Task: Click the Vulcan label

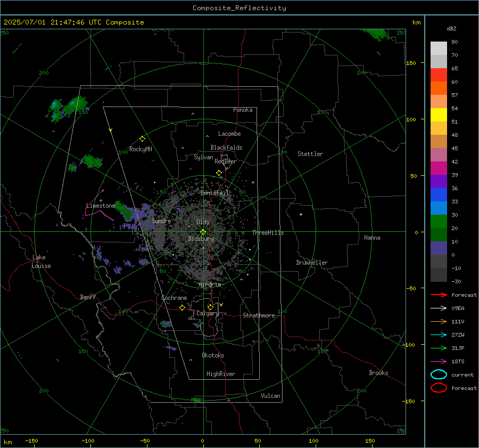Action: click(x=270, y=396)
